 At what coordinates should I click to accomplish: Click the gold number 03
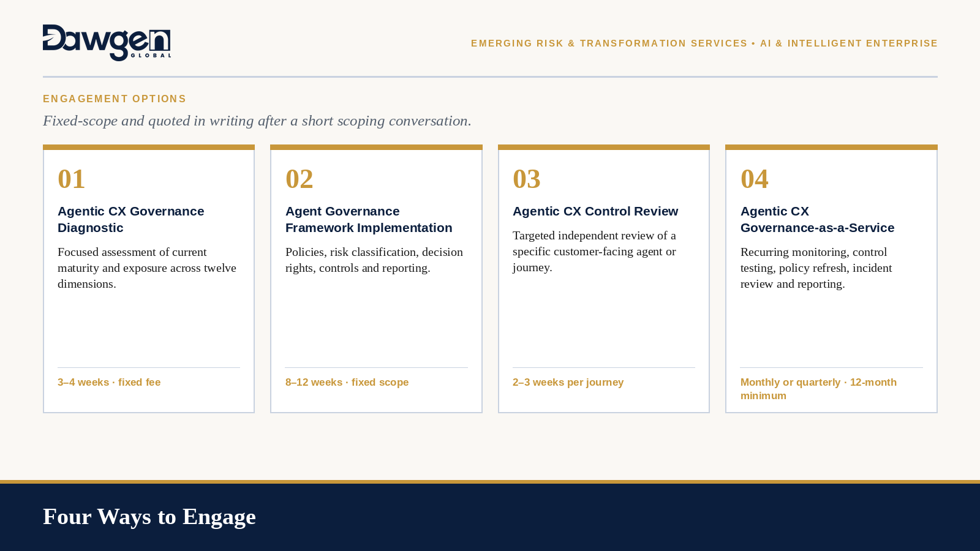527,179
